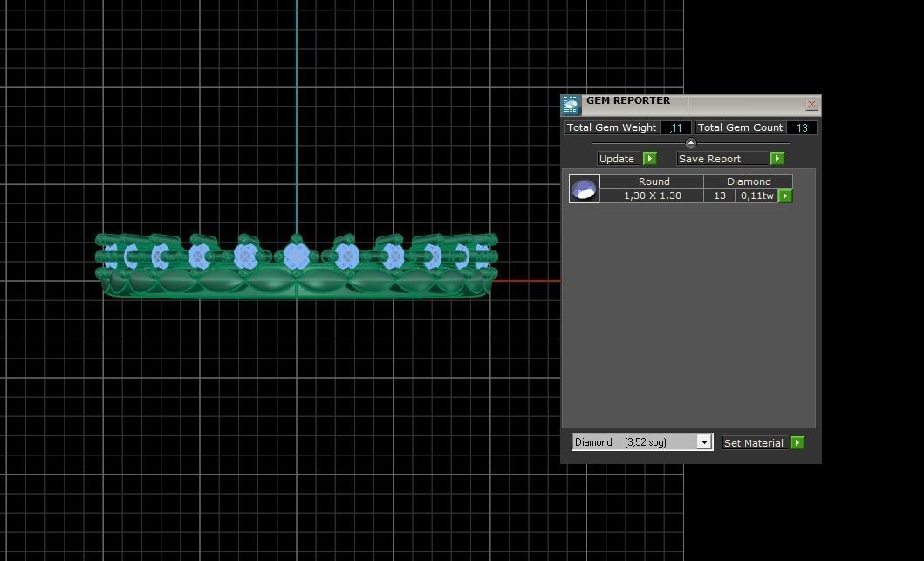Screen dimensions: 924x561
Task: Click the 0,11tw weight cell
Action: pyautogui.click(x=756, y=195)
